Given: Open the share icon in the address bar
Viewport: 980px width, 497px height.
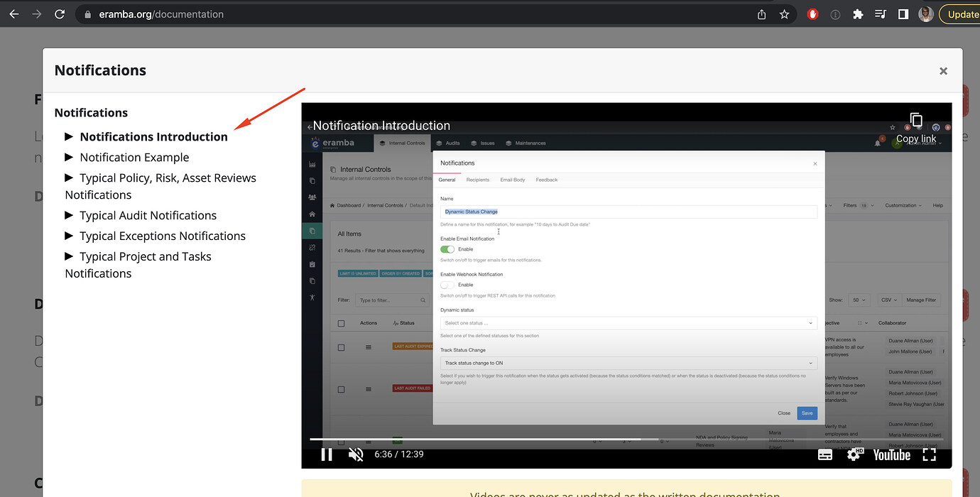Looking at the screenshot, I should pyautogui.click(x=761, y=13).
